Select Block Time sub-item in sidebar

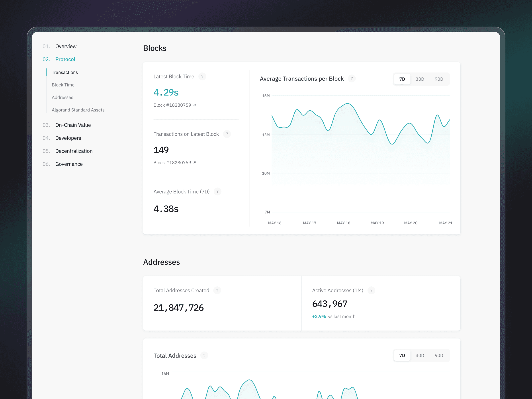tap(63, 85)
